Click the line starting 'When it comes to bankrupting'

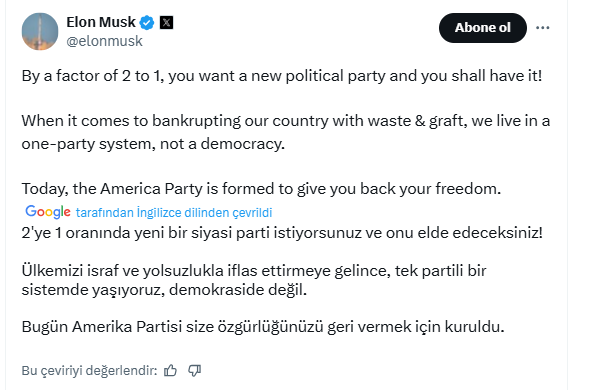point(285,121)
